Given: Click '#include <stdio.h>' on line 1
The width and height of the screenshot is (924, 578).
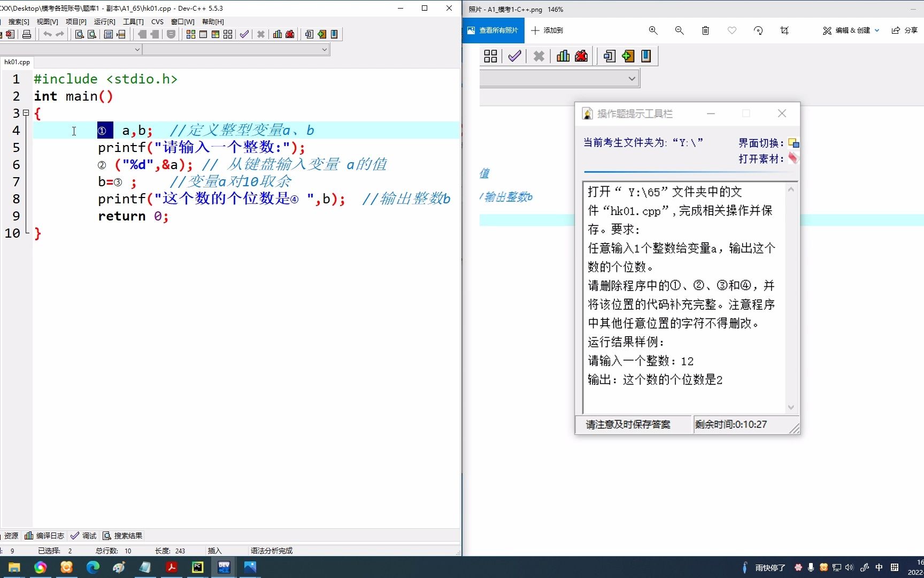Looking at the screenshot, I should tap(105, 79).
